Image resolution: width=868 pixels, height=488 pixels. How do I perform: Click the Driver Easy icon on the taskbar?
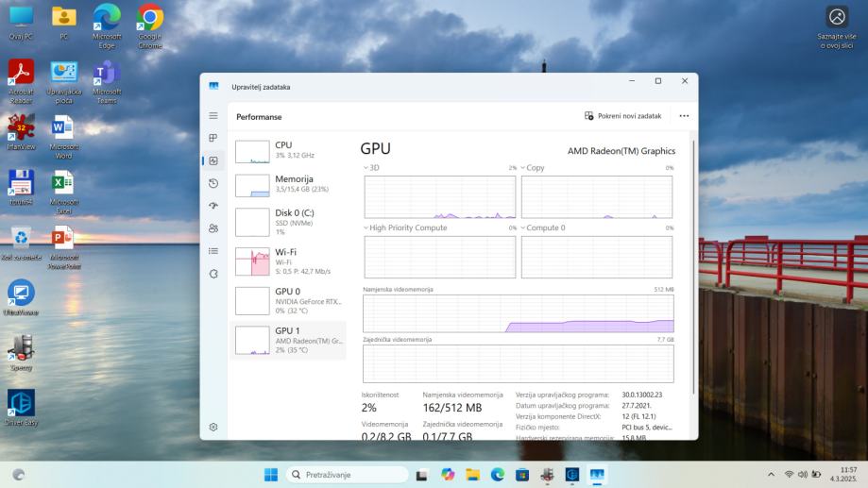pos(571,475)
